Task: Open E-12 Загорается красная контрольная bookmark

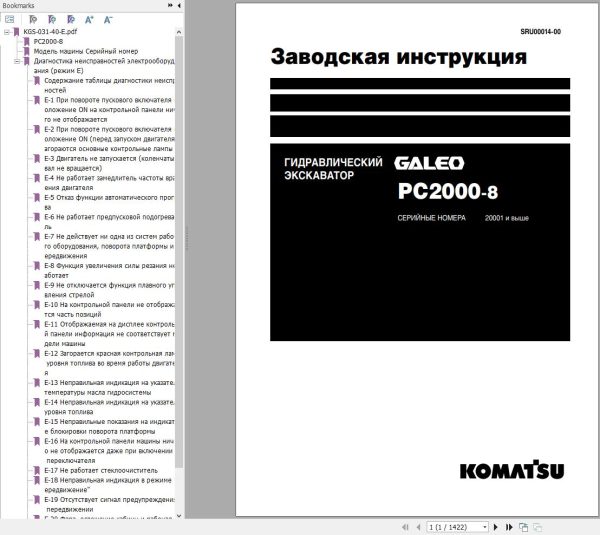Action: (x=109, y=363)
